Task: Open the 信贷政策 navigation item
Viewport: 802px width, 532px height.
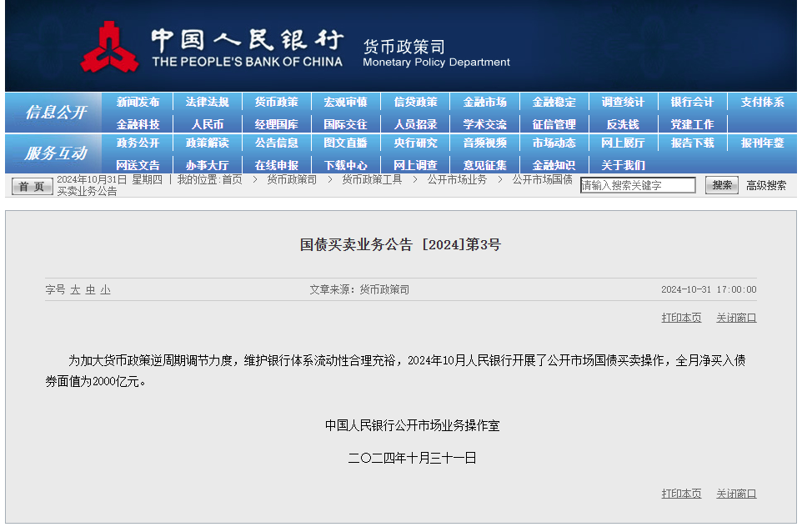Action: point(415,102)
